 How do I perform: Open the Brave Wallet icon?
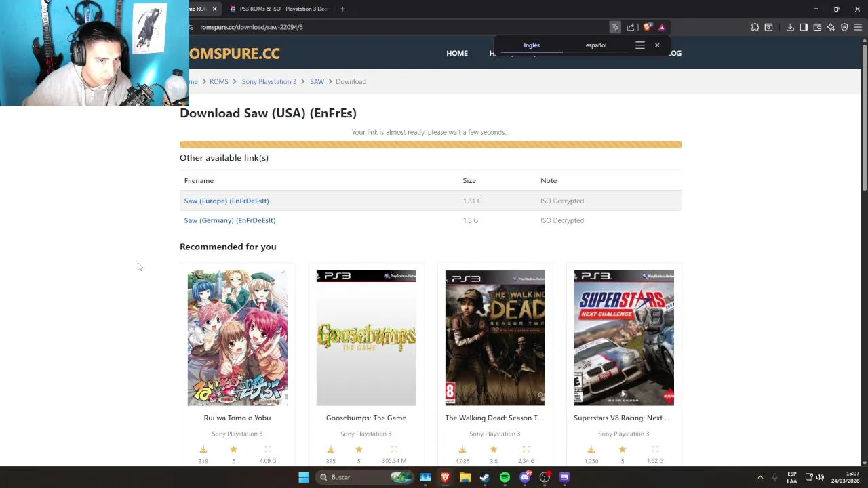coord(817,27)
